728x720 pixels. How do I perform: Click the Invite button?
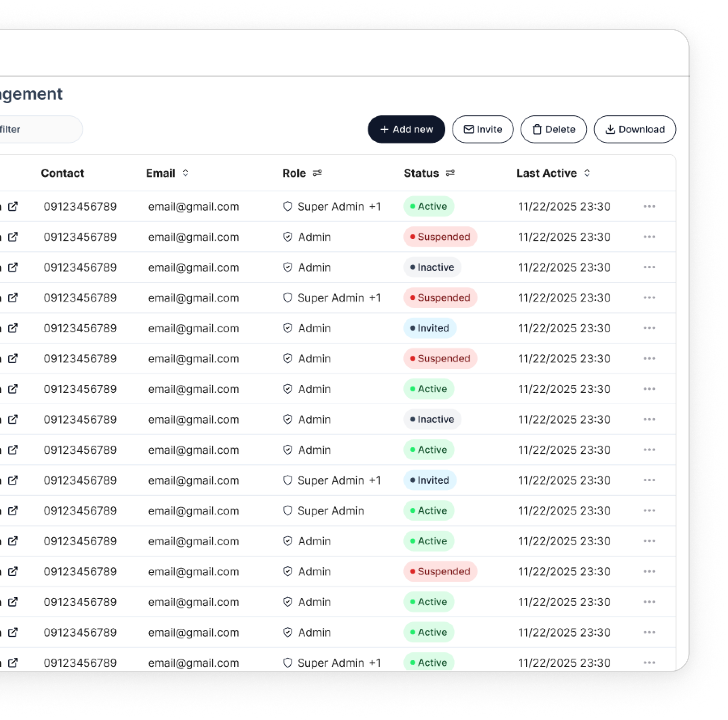[482, 129]
